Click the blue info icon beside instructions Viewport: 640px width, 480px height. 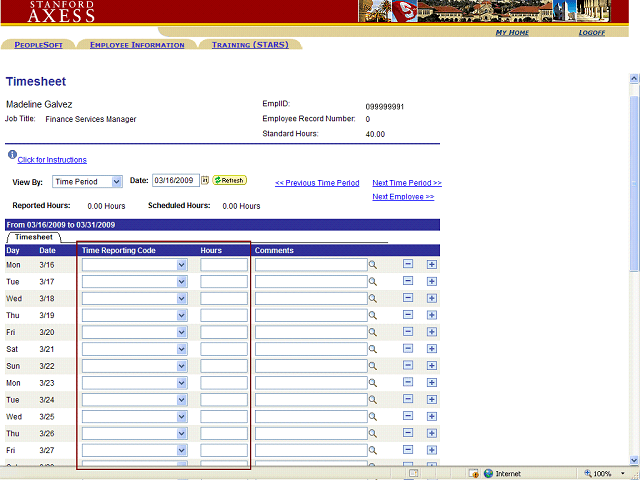(12, 155)
